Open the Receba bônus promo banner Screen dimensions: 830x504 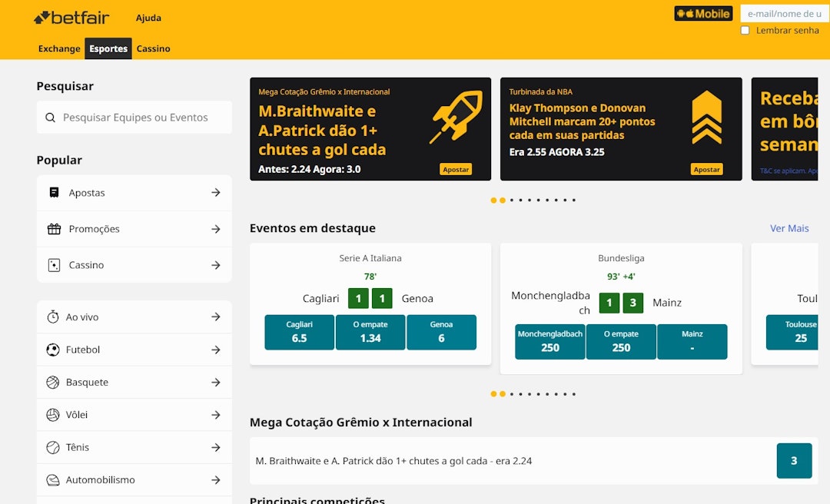pyautogui.click(x=785, y=129)
